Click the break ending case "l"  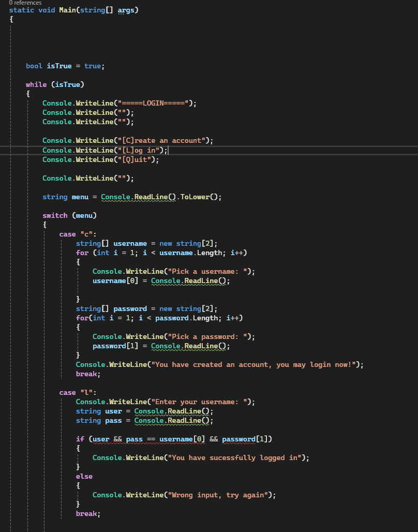click(x=88, y=514)
